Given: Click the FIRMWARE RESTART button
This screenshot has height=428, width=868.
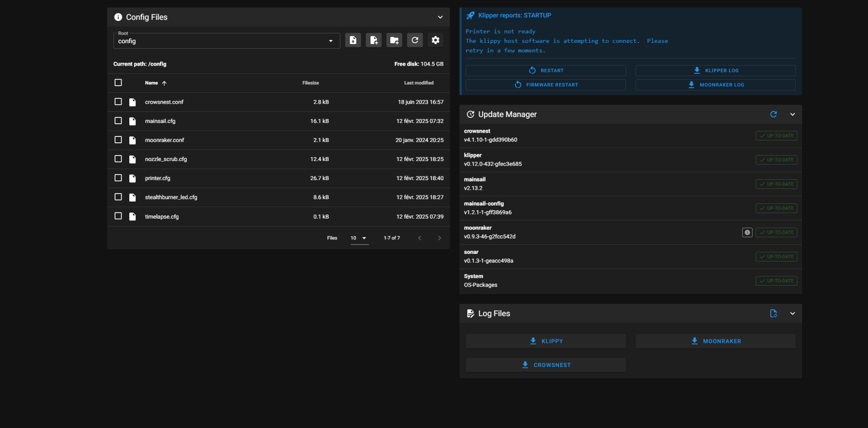Looking at the screenshot, I should (x=546, y=85).
